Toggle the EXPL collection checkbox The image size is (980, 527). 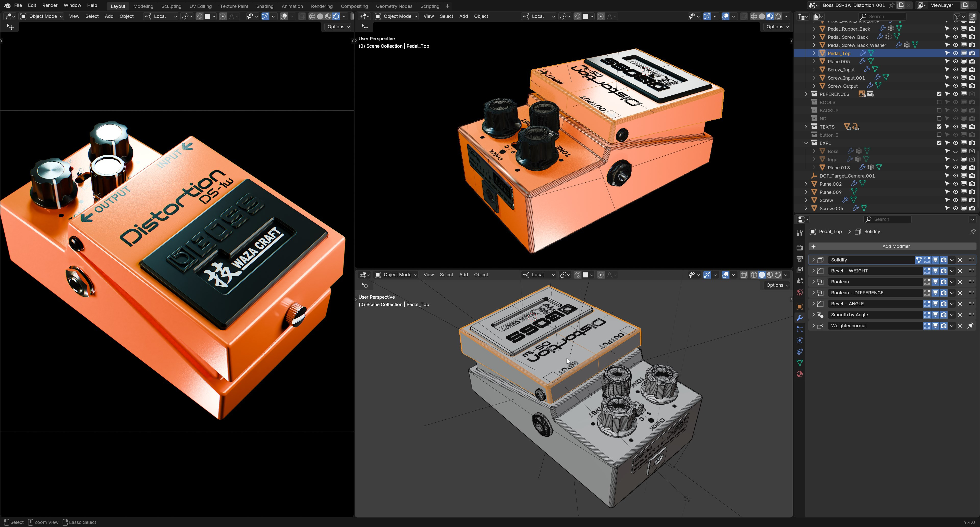coord(939,143)
